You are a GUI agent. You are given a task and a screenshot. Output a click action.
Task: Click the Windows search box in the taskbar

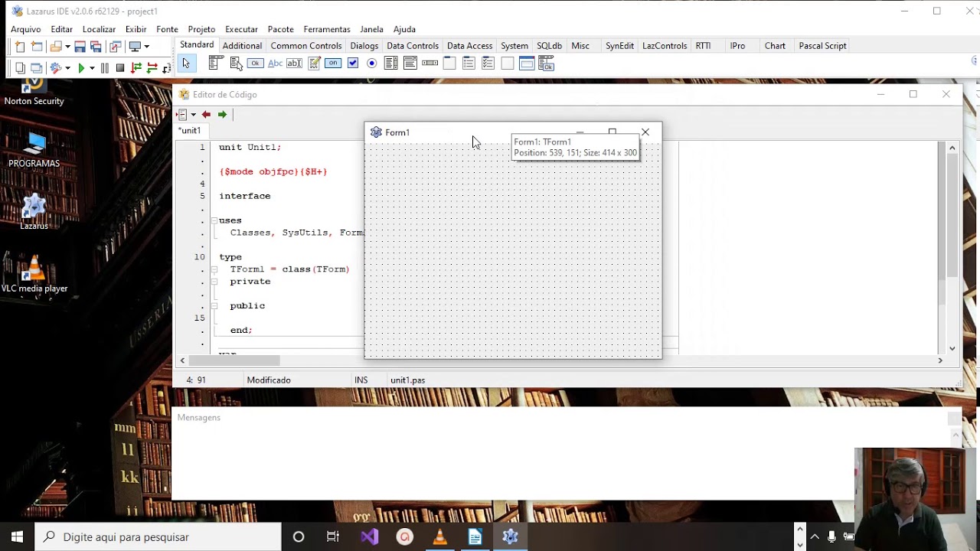point(158,537)
